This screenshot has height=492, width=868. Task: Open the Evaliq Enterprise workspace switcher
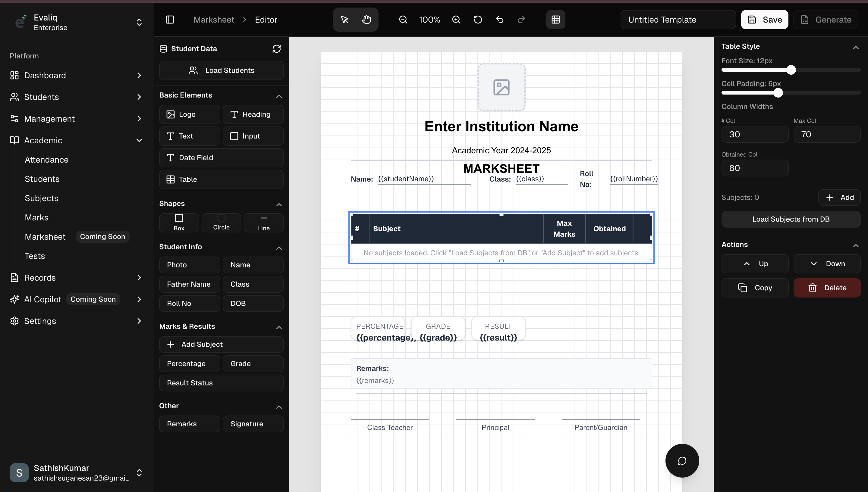point(139,22)
